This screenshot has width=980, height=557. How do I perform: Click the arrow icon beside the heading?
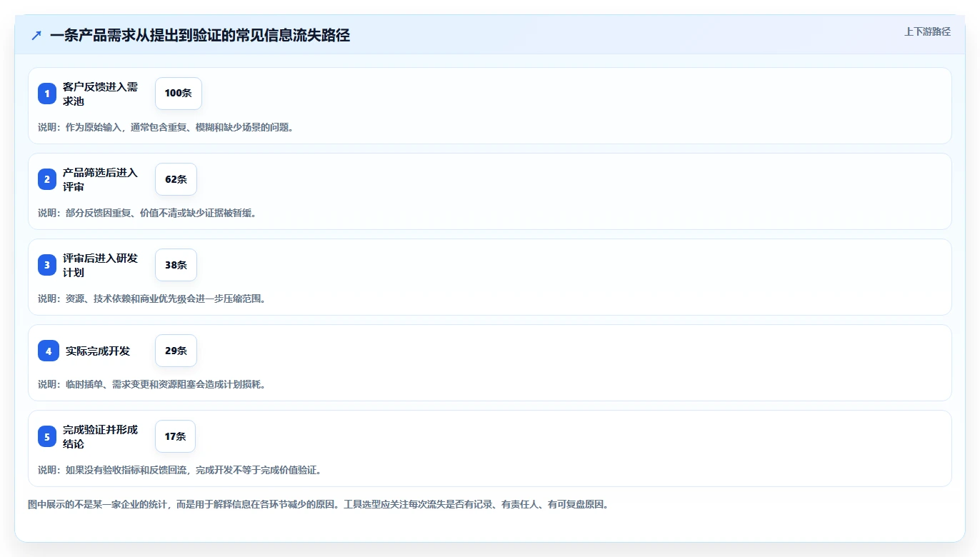[x=36, y=36]
